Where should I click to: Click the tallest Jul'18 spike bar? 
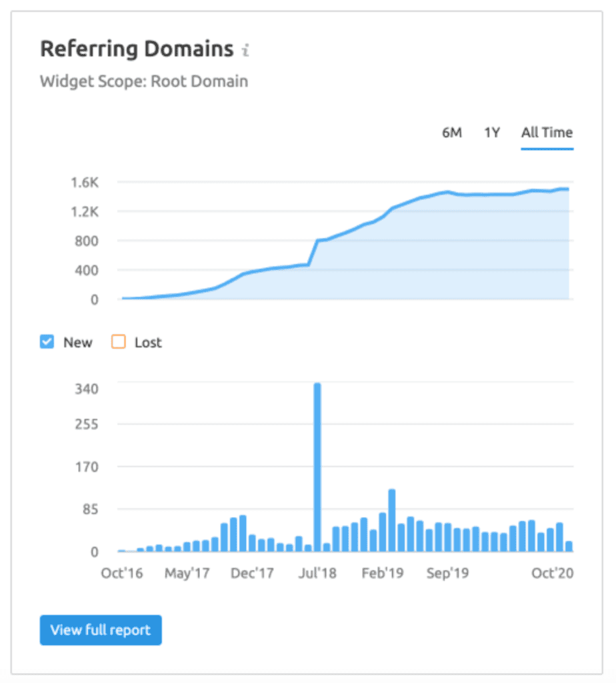click(x=317, y=468)
